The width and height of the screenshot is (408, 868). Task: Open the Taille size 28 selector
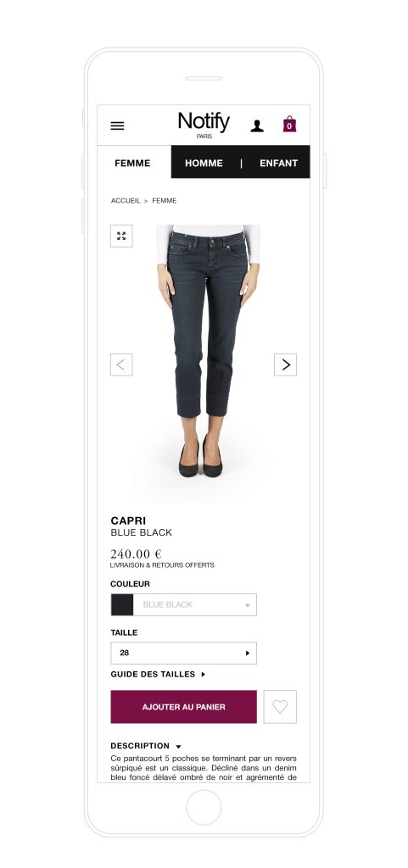click(184, 654)
